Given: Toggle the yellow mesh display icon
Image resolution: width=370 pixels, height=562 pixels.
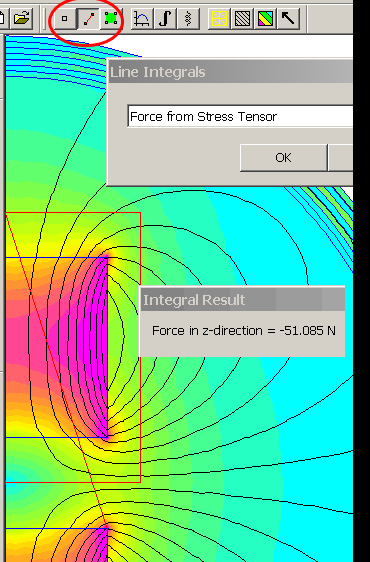Looking at the screenshot, I should (219, 18).
